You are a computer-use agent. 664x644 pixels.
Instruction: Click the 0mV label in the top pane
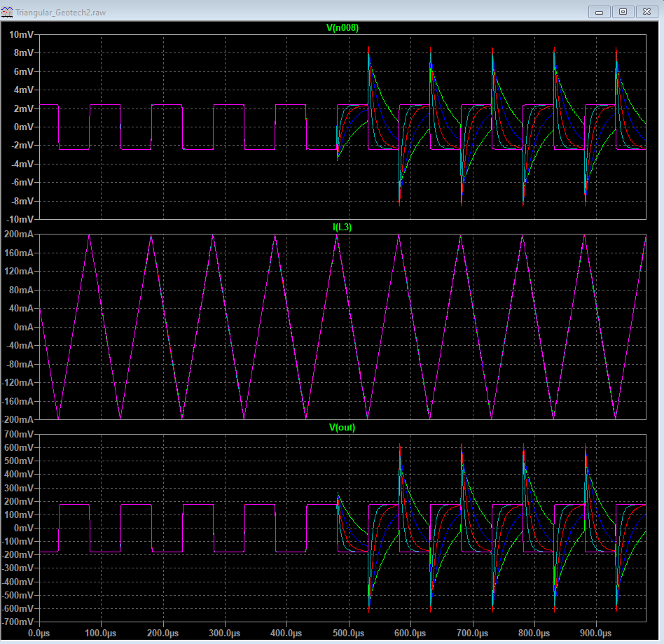coord(23,127)
